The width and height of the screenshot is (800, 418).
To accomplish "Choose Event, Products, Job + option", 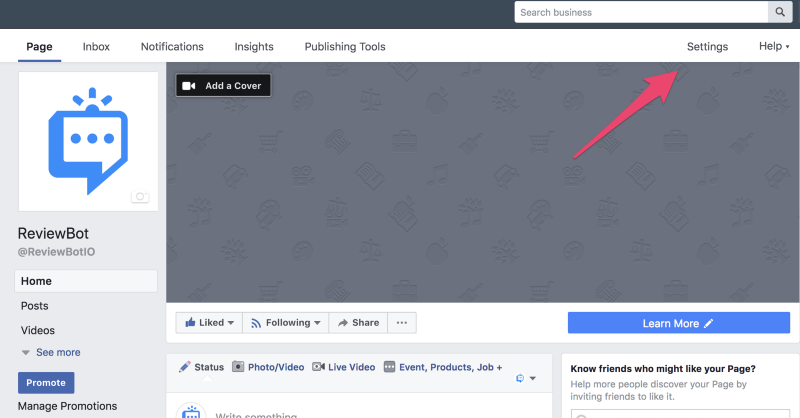I will tap(443, 367).
